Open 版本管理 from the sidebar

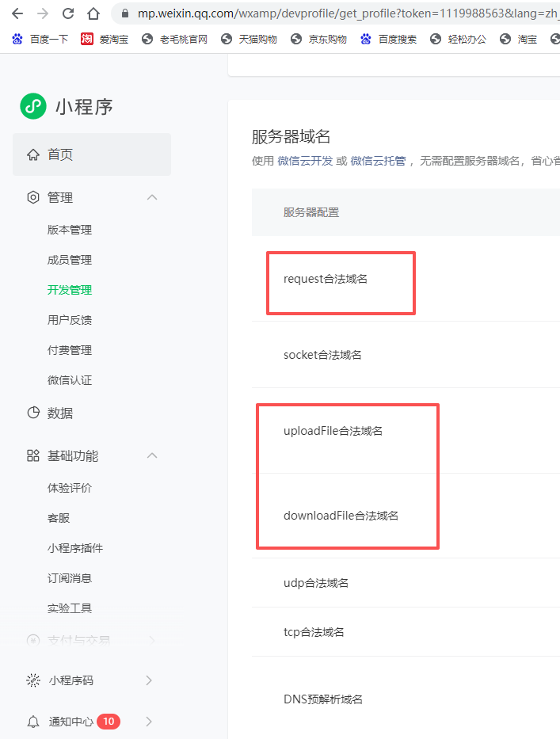70,229
